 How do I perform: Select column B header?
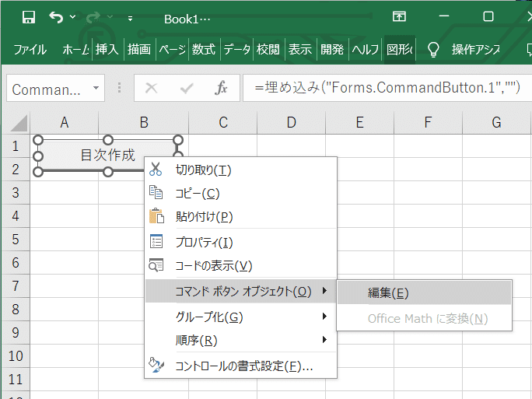tap(144, 122)
